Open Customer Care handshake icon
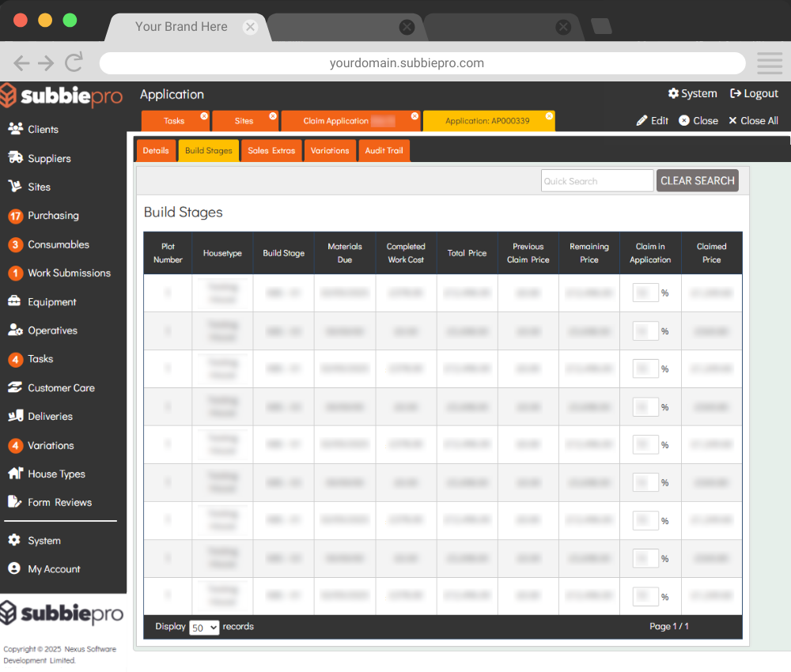 (x=15, y=387)
